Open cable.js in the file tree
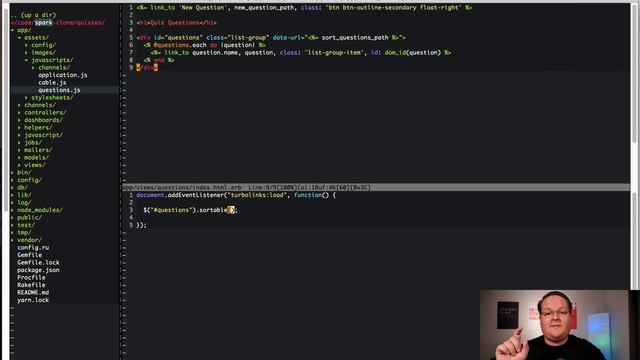 (x=52, y=82)
